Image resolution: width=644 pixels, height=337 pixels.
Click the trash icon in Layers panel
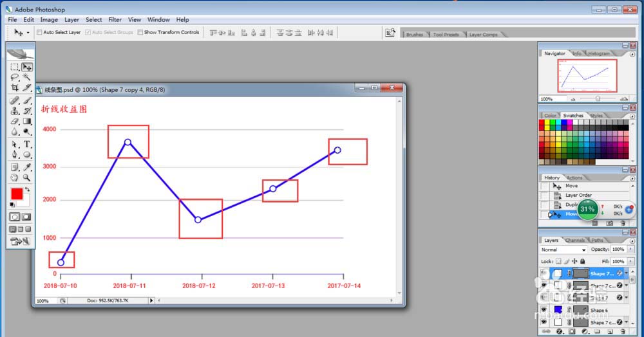(623, 331)
